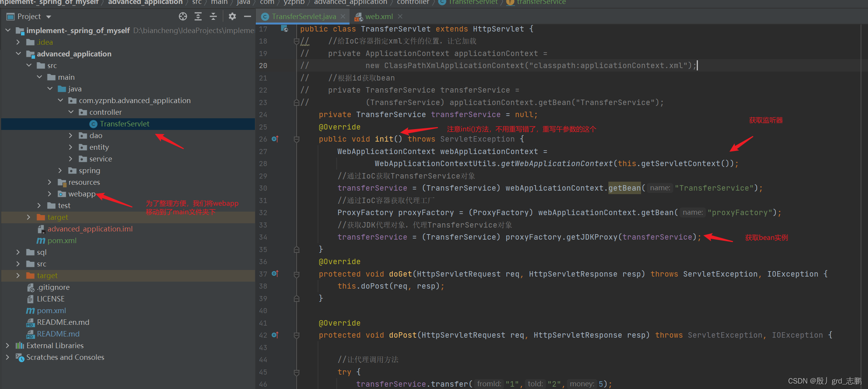868x389 pixels.
Task: Close the web.xml tab
Action: click(400, 16)
